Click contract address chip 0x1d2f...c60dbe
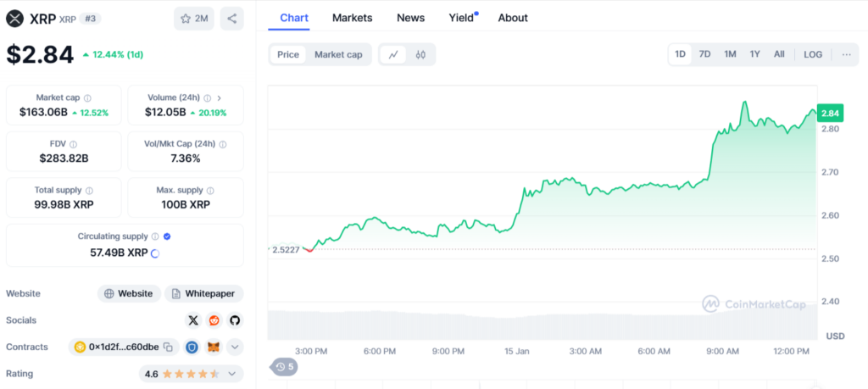 (x=124, y=347)
